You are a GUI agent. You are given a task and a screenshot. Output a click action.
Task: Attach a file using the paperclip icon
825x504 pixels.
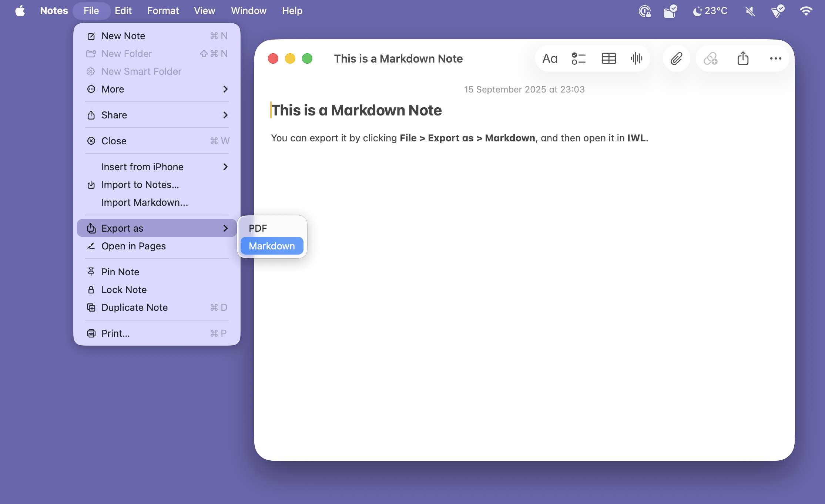[x=676, y=58]
